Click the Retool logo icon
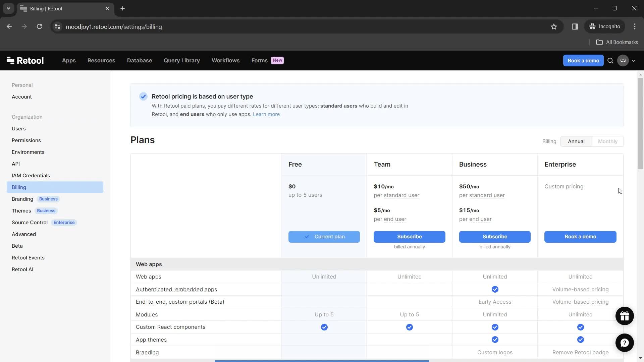Screen dimensions: 644x362 (10, 60)
